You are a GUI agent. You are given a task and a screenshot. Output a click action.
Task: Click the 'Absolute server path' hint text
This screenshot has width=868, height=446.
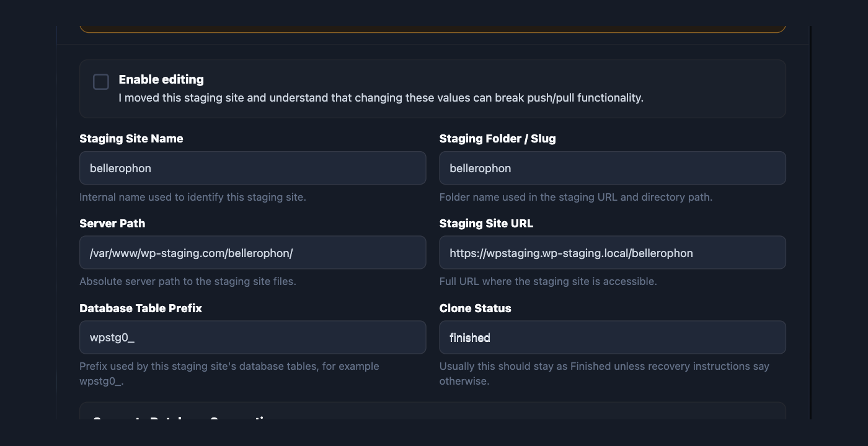coord(188,281)
